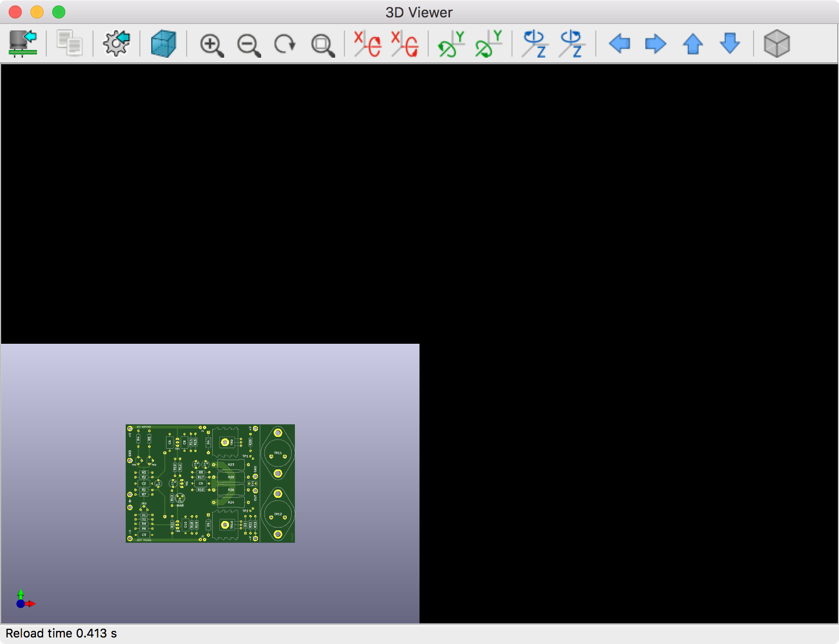This screenshot has height=644, width=839.
Task: Open the display options gear icon
Action: (x=116, y=44)
